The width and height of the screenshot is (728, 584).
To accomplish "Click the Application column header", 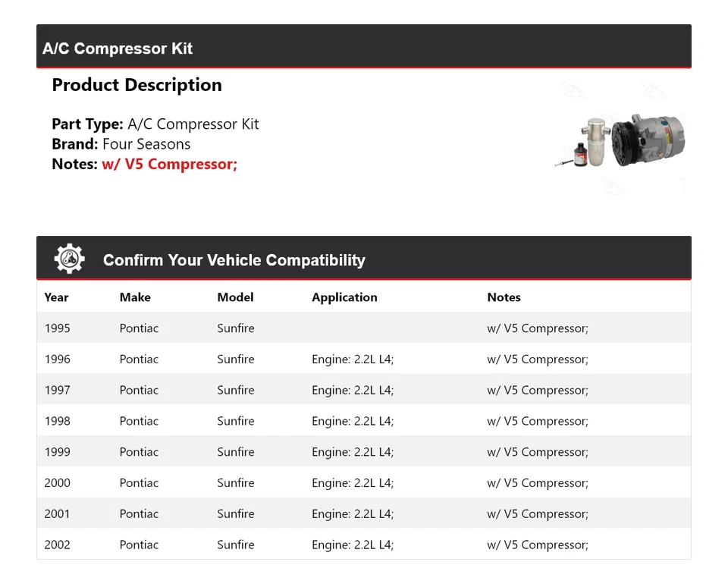I will click(x=344, y=297).
